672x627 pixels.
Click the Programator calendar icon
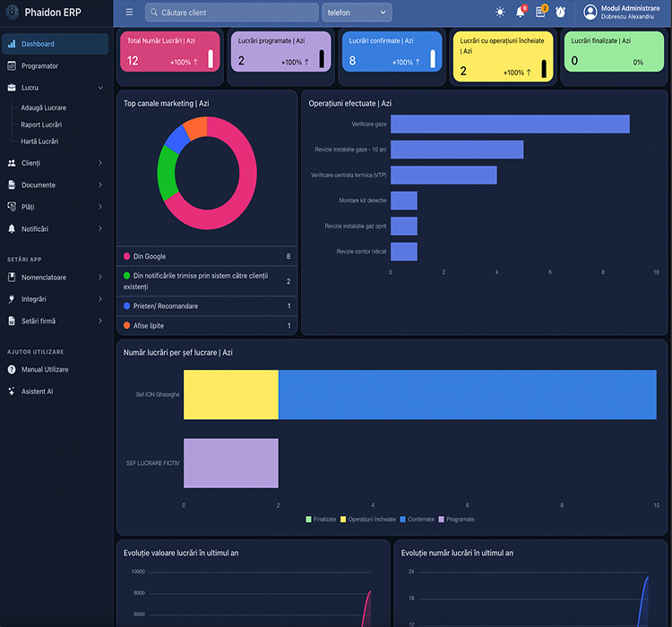pos(12,65)
